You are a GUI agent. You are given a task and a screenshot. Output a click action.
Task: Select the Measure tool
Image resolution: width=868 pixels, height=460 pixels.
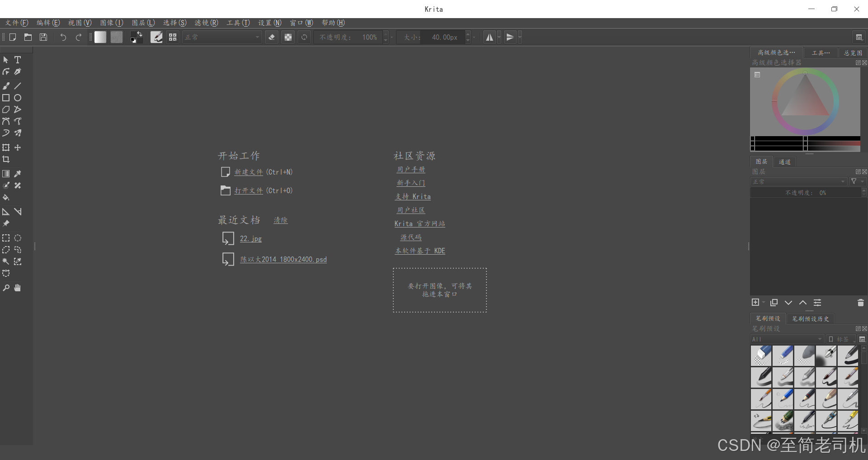[x=18, y=212]
